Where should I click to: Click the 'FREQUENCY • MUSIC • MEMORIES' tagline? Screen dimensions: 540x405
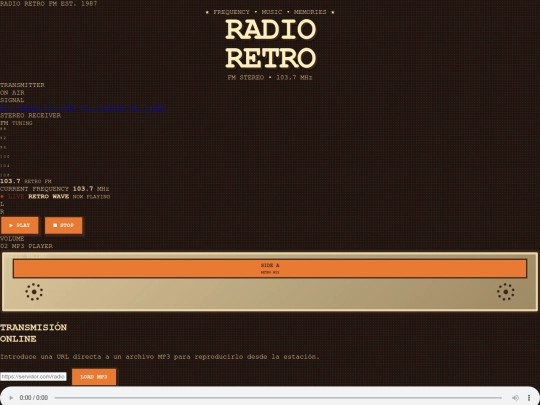pyautogui.click(x=270, y=12)
